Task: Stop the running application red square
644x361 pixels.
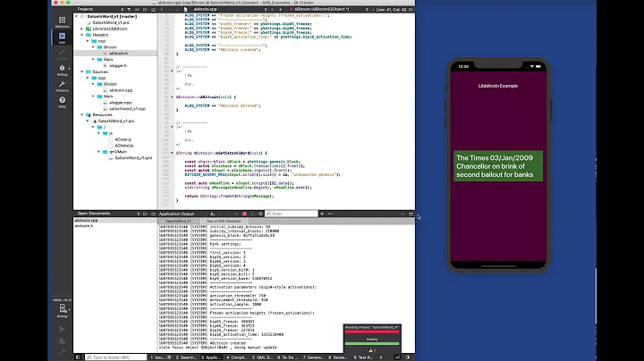Action: click(244, 214)
